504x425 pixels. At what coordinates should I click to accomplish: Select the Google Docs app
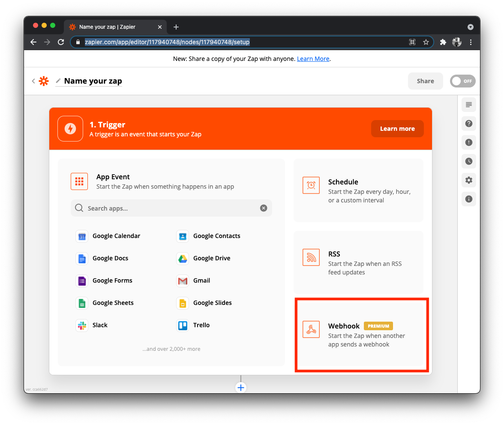tap(102, 258)
